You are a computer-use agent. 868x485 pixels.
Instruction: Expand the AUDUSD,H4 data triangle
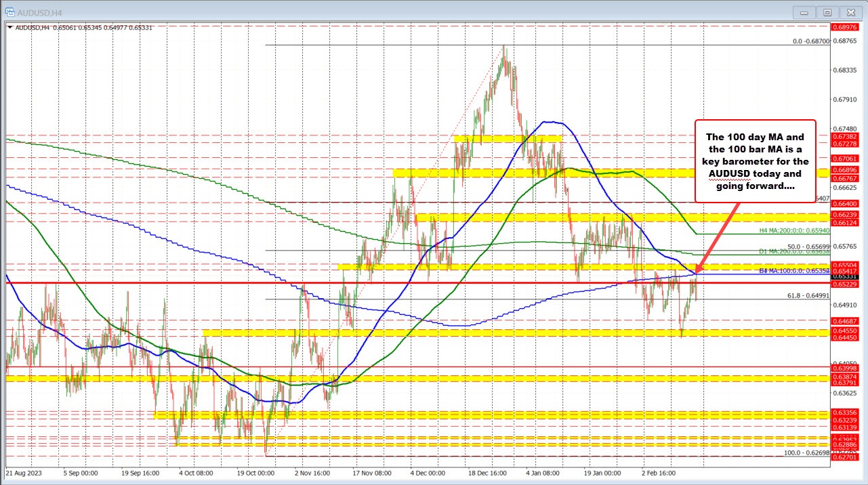11,28
